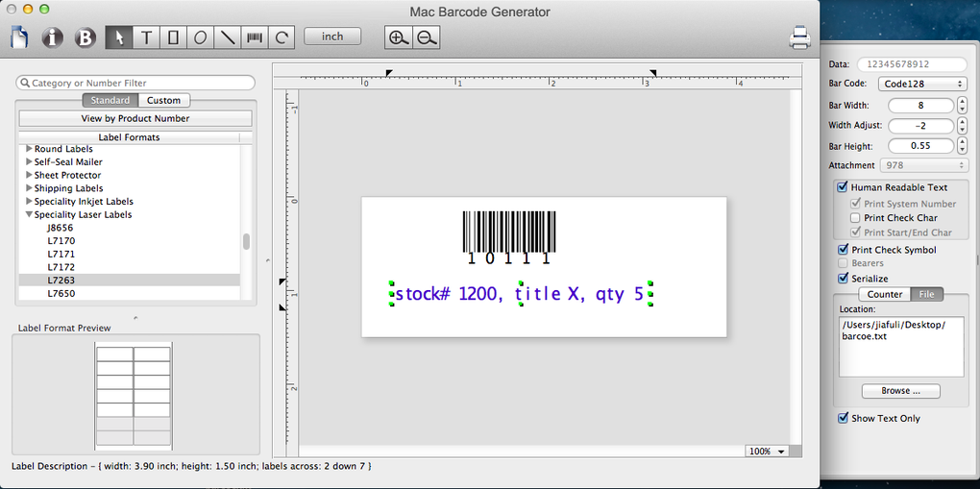
Task: Expand the Round Labels category
Action: pos(29,149)
